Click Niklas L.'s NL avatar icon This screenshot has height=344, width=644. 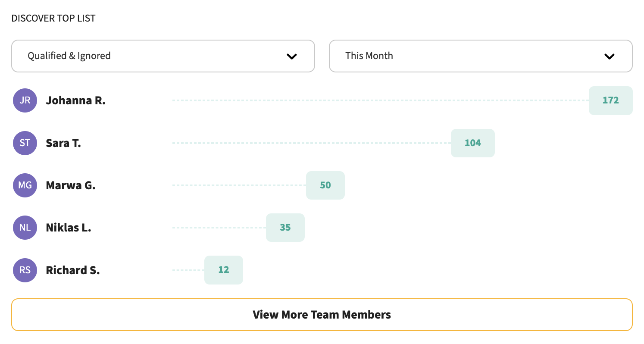tap(25, 228)
